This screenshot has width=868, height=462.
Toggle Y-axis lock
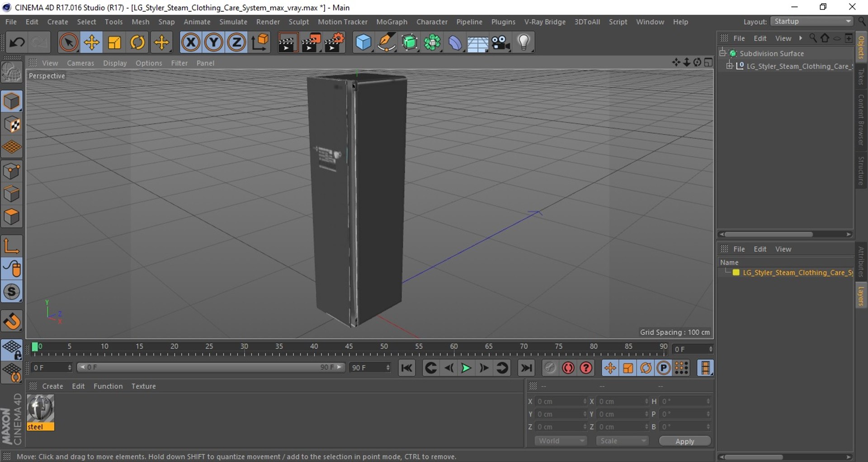click(213, 42)
